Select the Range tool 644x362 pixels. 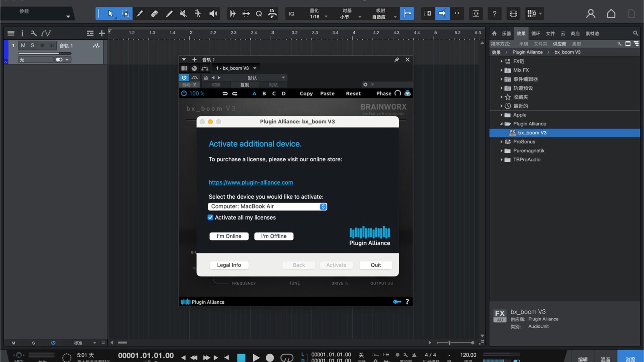(125, 14)
